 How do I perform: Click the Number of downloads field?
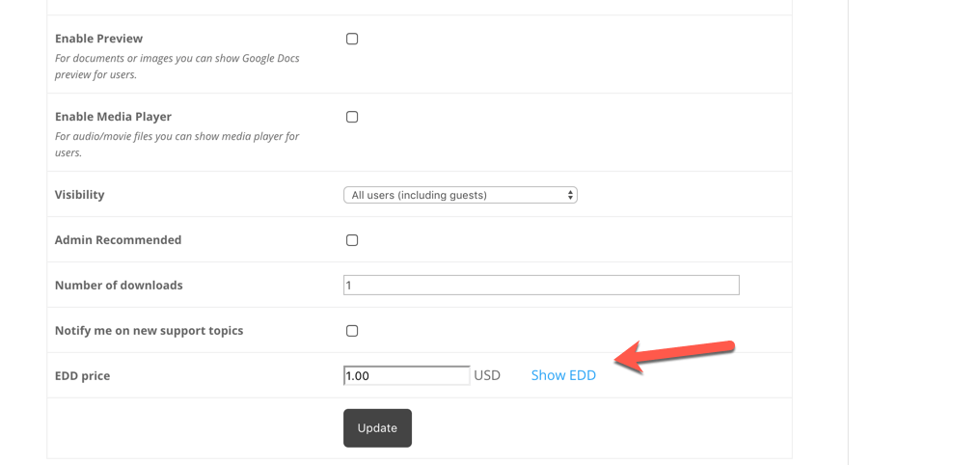point(541,285)
